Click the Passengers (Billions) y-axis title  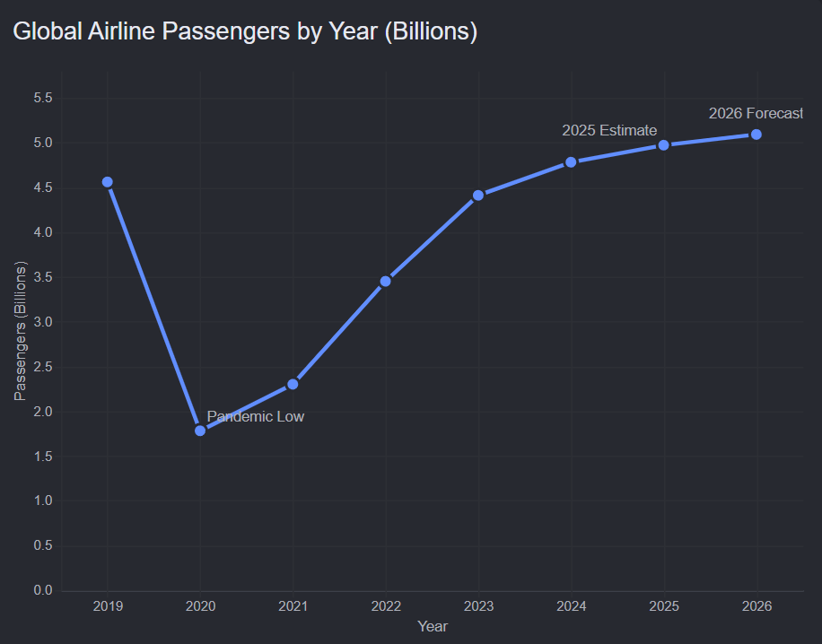coord(20,331)
